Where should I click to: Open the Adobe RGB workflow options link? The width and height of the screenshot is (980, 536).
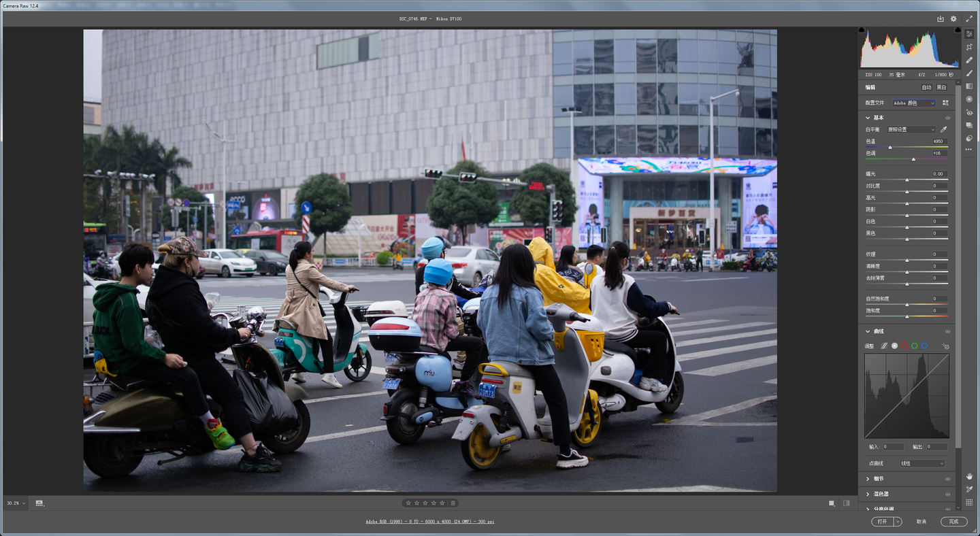point(429,521)
